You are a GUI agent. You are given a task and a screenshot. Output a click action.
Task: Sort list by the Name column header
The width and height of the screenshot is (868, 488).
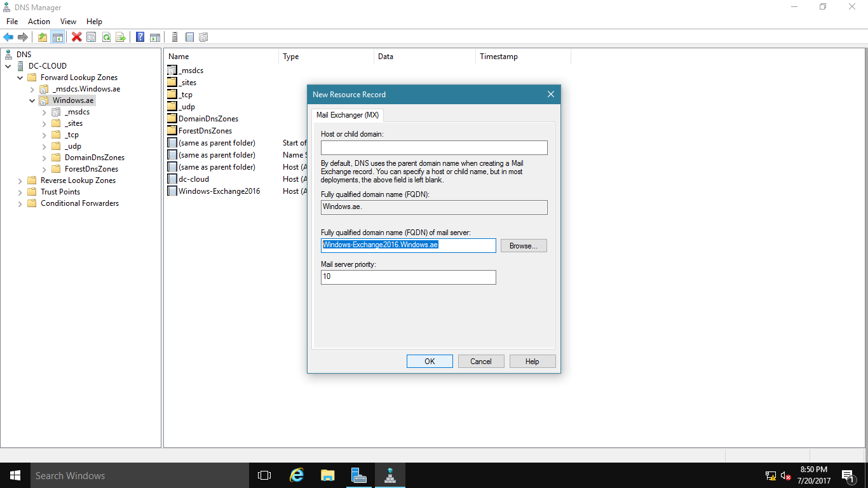tap(221, 57)
